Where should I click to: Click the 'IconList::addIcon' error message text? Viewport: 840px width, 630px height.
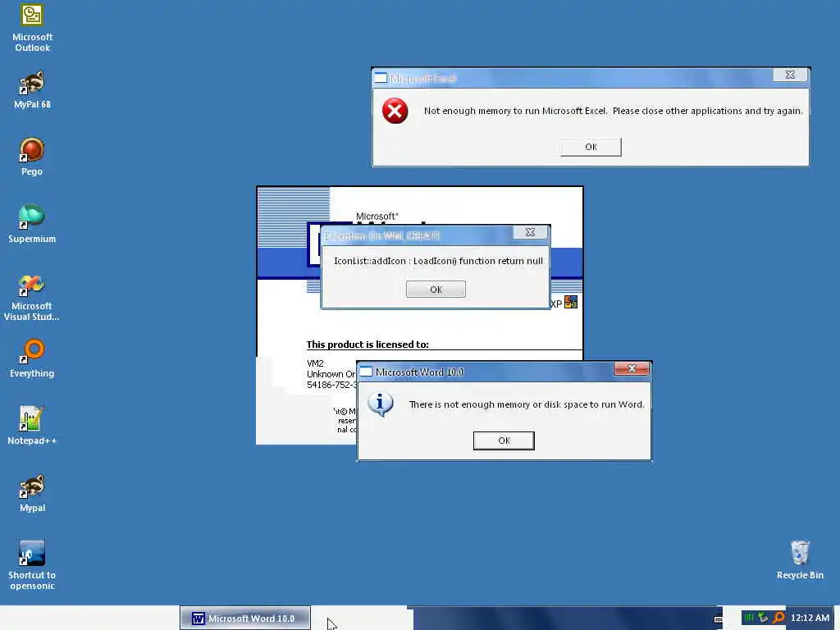point(438,261)
